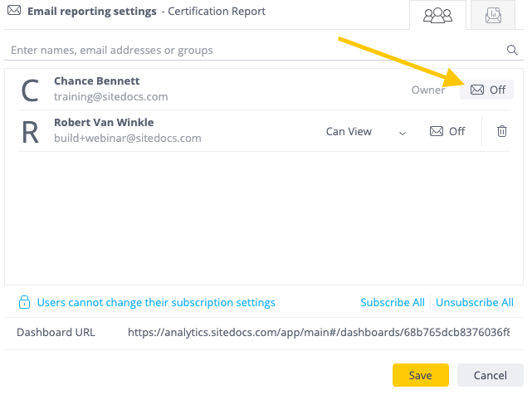Select the Dashboard URL text field
The image size is (532, 395).
[318, 332]
